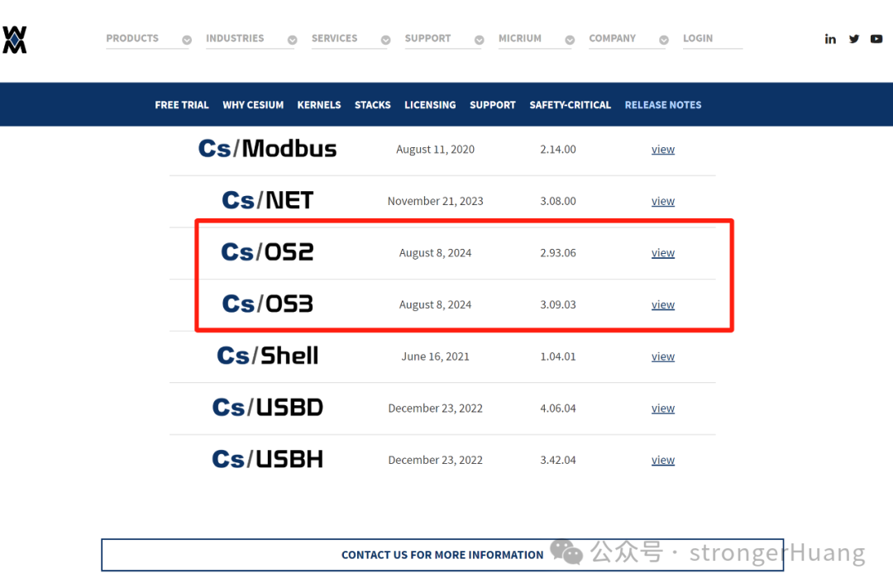Expand the COMPANY dropdown arrow

(x=664, y=40)
